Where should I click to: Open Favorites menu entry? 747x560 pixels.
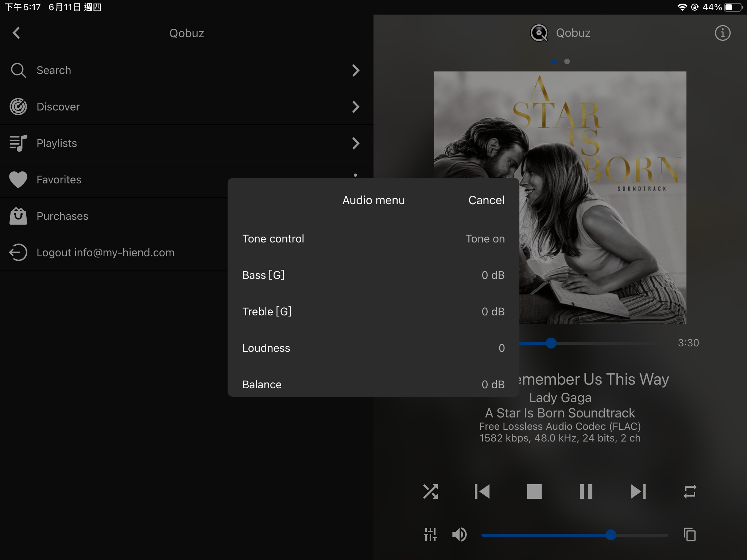114,179
